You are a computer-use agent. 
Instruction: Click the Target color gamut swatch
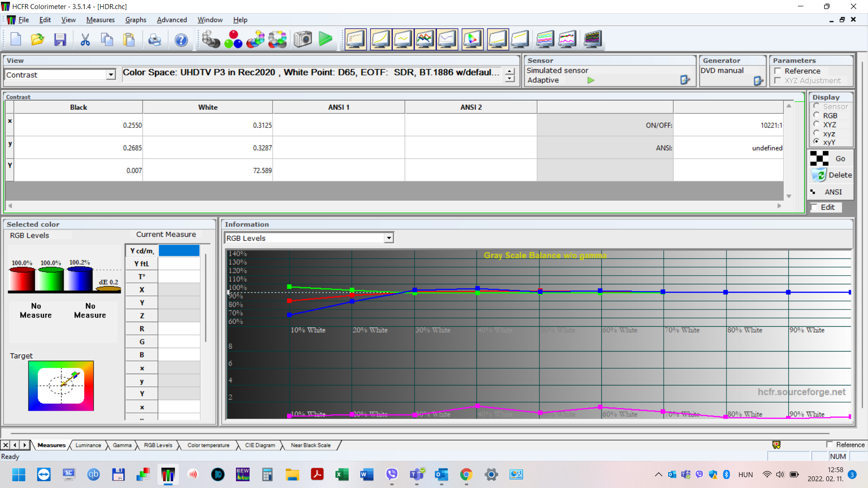(61, 386)
